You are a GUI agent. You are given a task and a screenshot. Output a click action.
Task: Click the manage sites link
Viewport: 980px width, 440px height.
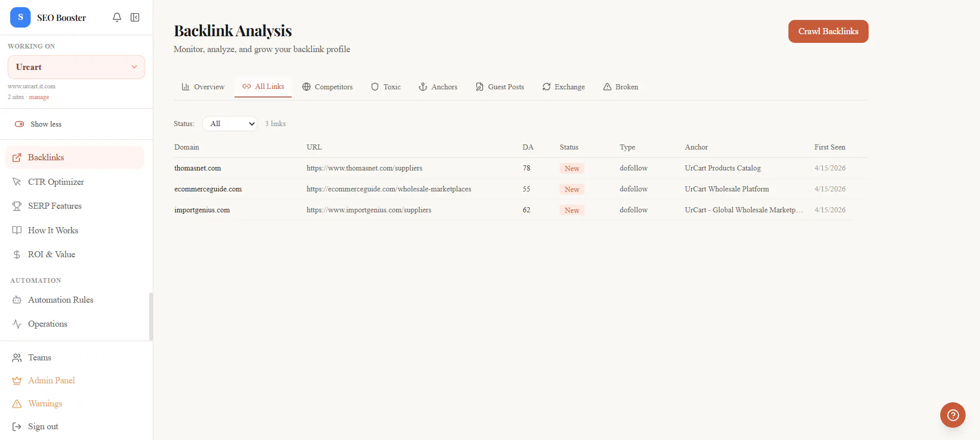click(39, 97)
